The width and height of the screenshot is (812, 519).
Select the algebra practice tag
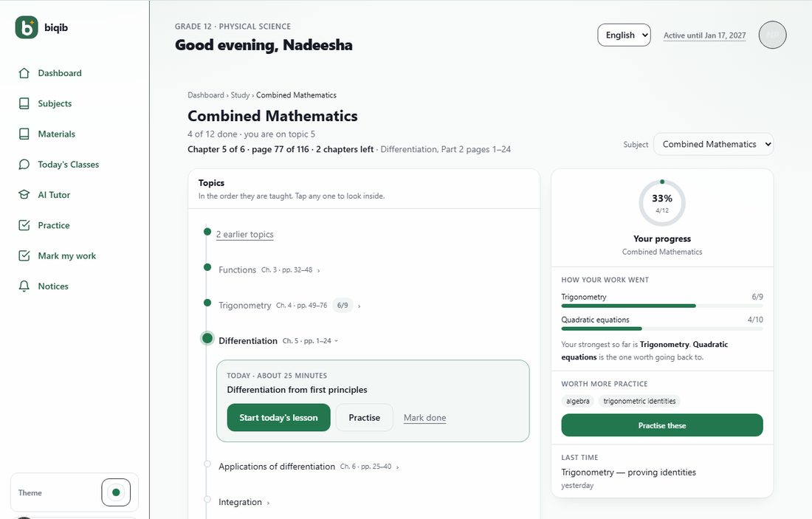[578, 401]
